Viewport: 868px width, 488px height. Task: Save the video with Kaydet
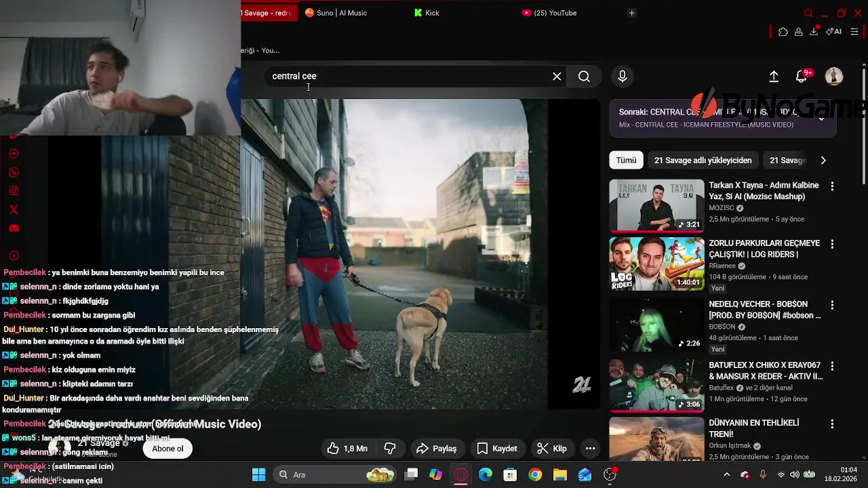pyautogui.click(x=497, y=448)
